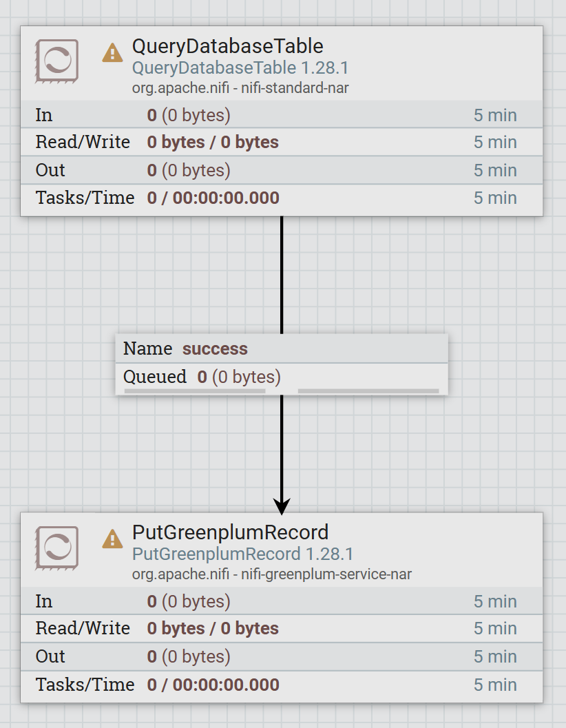Click QueryDatabaseTable's yellow warning triangle

(x=112, y=52)
